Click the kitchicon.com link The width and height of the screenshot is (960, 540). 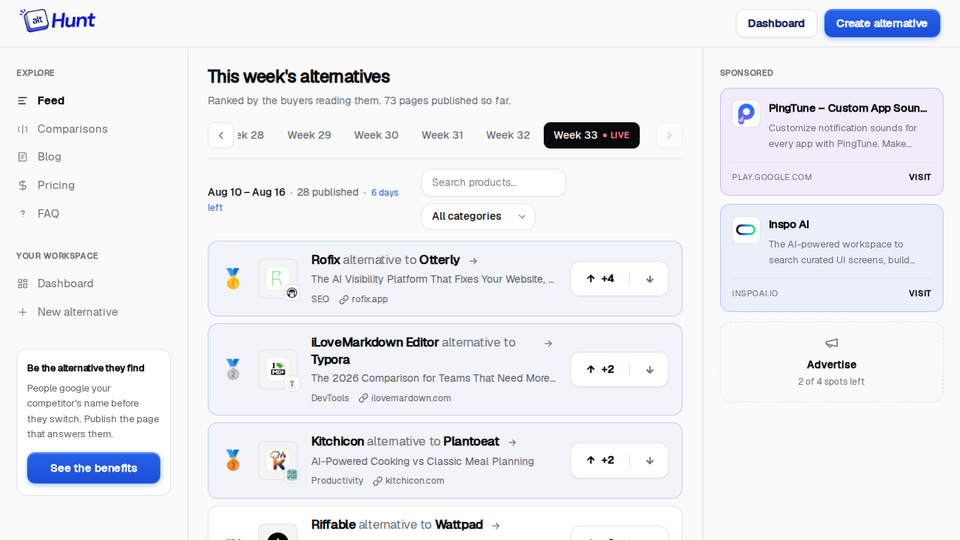(x=408, y=481)
